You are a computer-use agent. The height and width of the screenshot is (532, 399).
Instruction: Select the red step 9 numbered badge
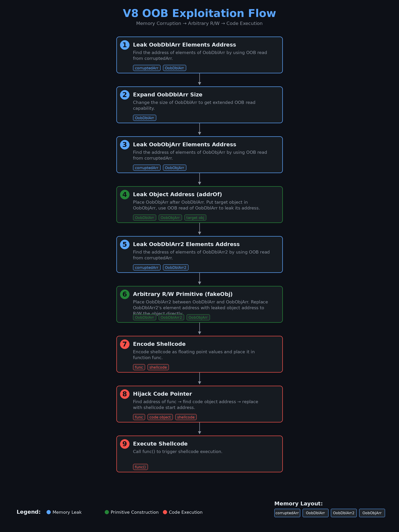[125, 444]
